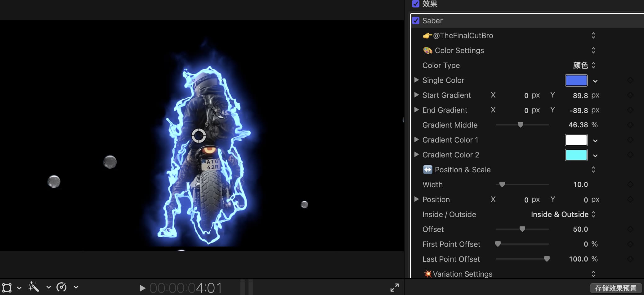644x295 pixels.
Task: Open Inside & Outside popup menu
Action: coord(563,214)
